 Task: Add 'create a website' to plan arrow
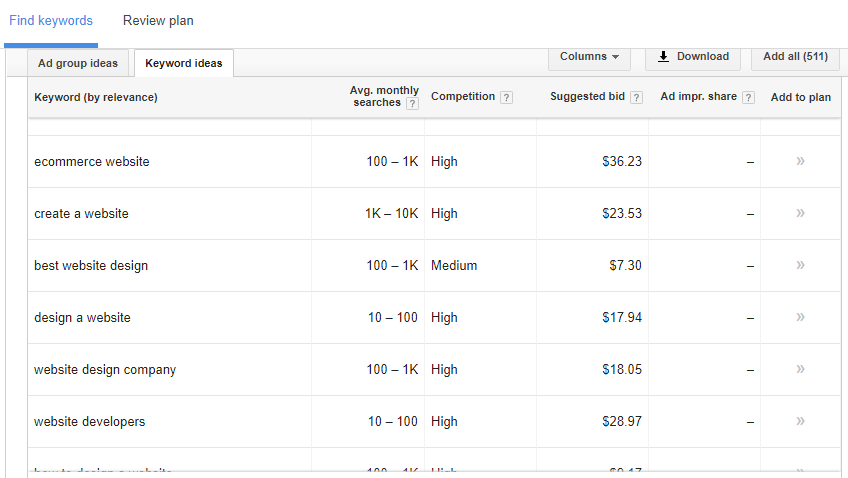800,213
